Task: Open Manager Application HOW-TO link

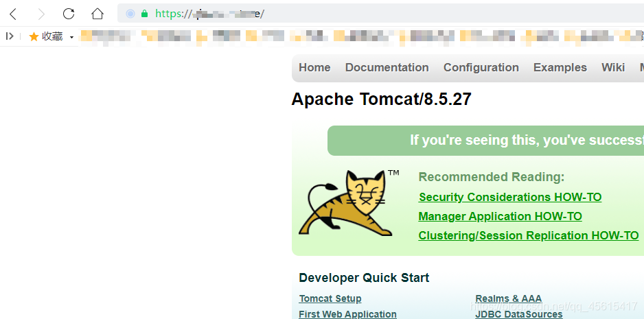Action: 501,216
